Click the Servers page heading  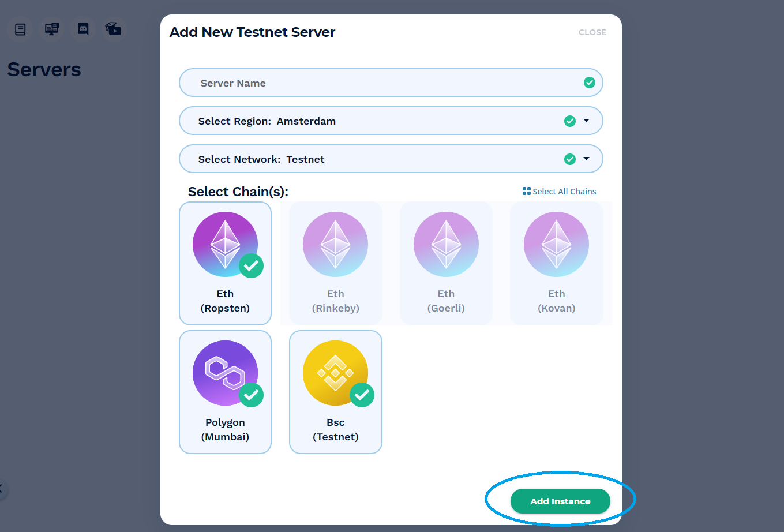click(44, 70)
